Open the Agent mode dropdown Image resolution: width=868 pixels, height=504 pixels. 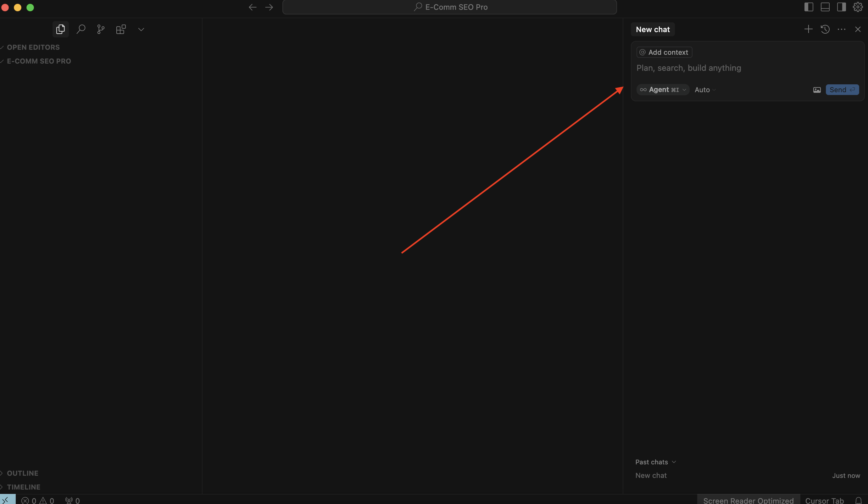(x=663, y=90)
